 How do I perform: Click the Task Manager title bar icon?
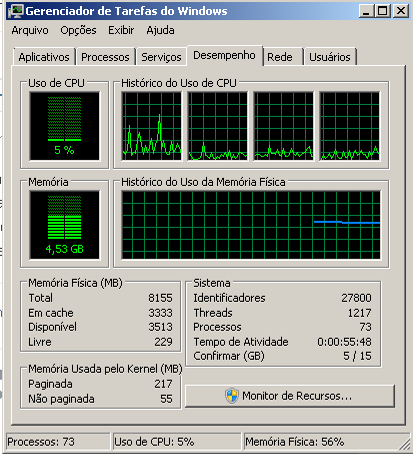(16, 11)
